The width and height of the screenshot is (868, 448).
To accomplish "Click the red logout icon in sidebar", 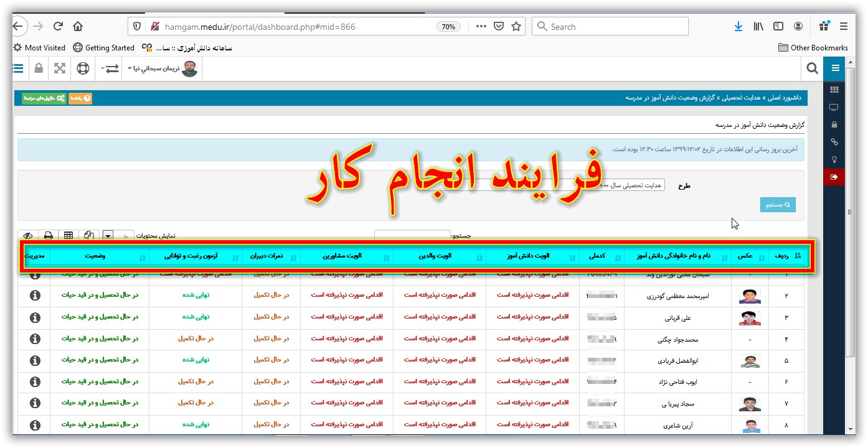I will 834,177.
